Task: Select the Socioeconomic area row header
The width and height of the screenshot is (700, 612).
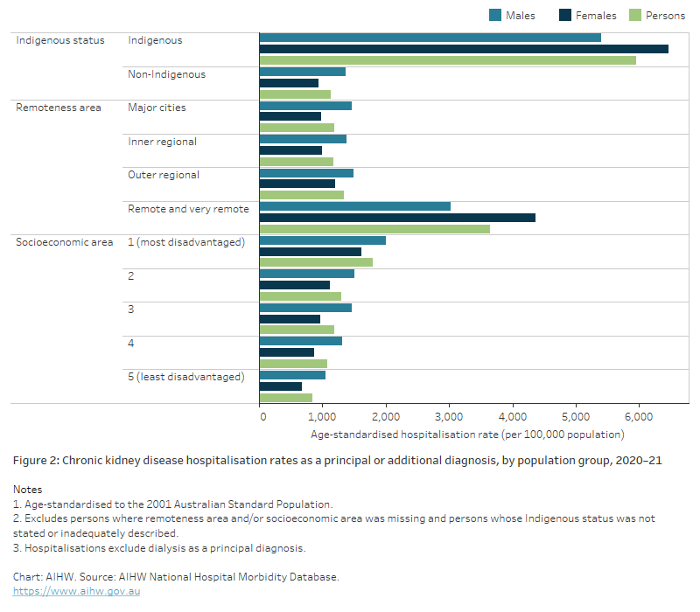Action: point(64,241)
